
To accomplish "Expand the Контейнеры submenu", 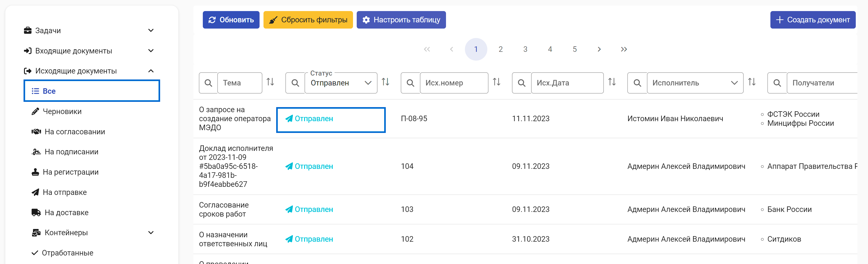I will tap(151, 232).
